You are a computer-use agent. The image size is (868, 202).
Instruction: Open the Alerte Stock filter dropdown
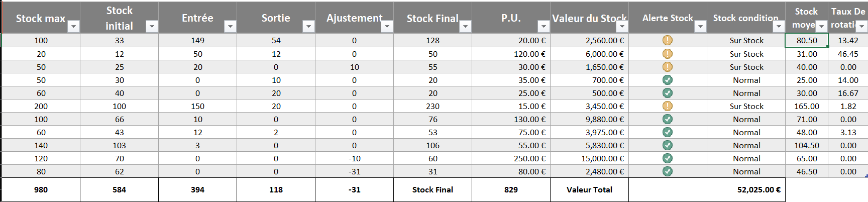700,27
